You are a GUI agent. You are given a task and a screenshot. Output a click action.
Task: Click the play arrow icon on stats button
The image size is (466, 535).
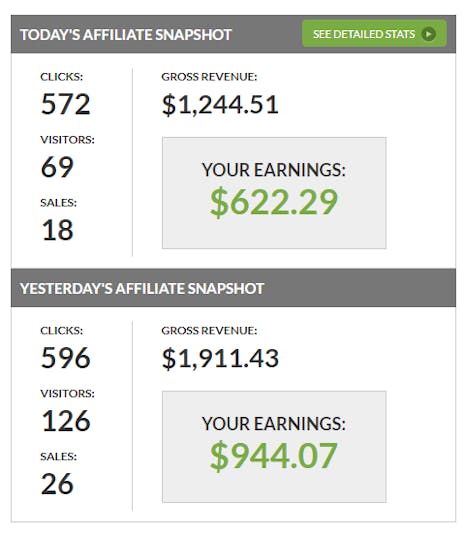(x=428, y=34)
